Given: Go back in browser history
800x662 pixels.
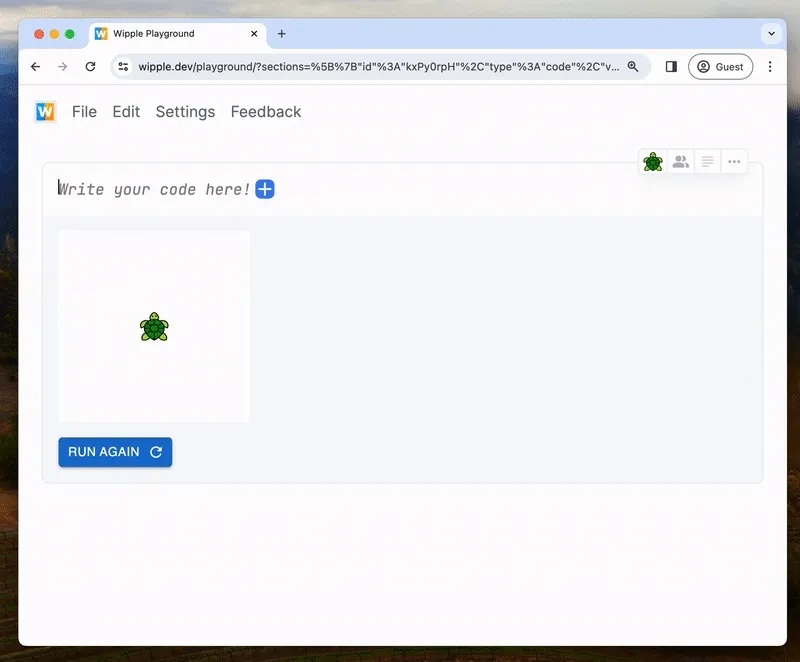Looking at the screenshot, I should [x=35, y=67].
